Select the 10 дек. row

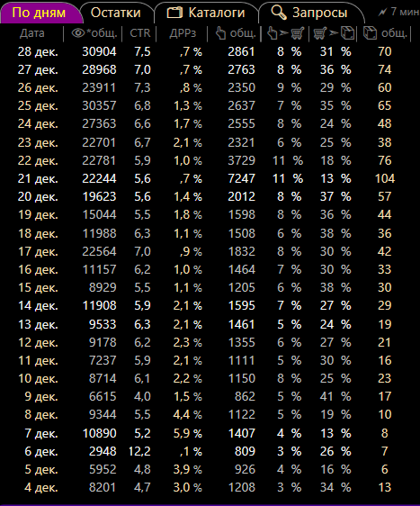click(206, 379)
